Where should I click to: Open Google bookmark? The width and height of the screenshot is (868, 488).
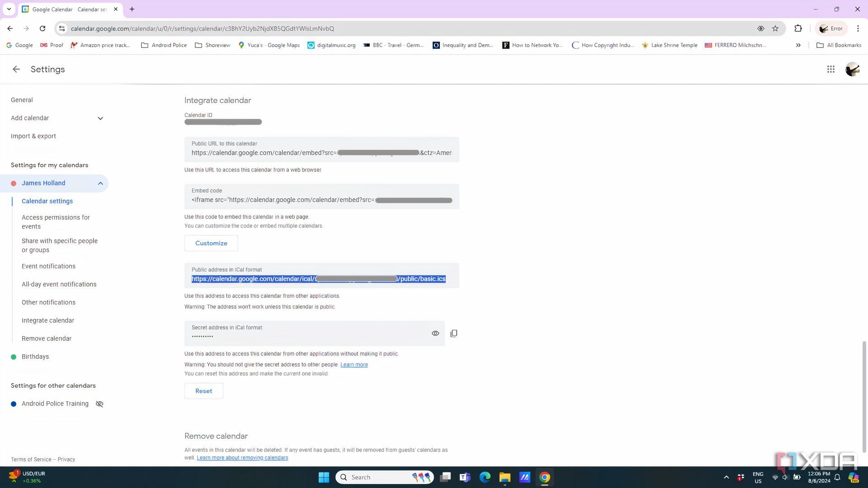click(x=19, y=45)
